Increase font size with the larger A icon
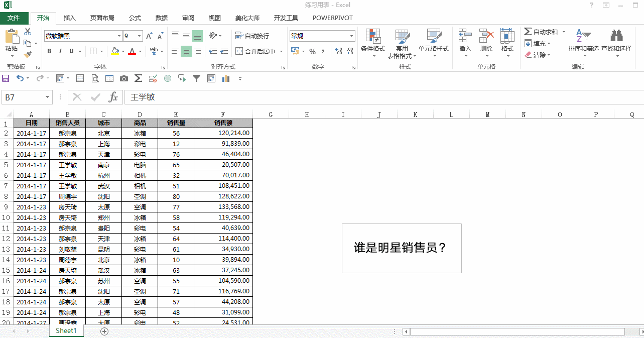This screenshot has height=338, width=644. coord(149,36)
